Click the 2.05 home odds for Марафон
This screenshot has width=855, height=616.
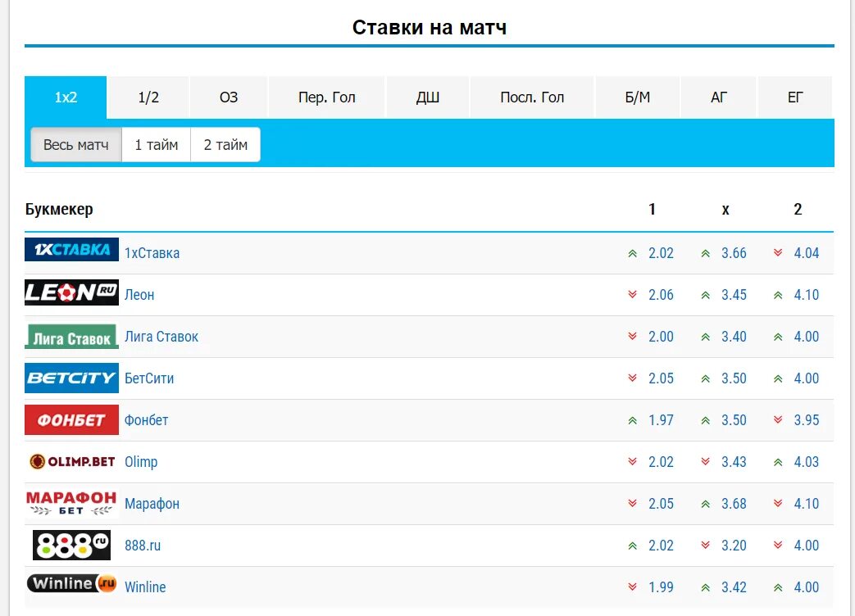coord(661,504)
